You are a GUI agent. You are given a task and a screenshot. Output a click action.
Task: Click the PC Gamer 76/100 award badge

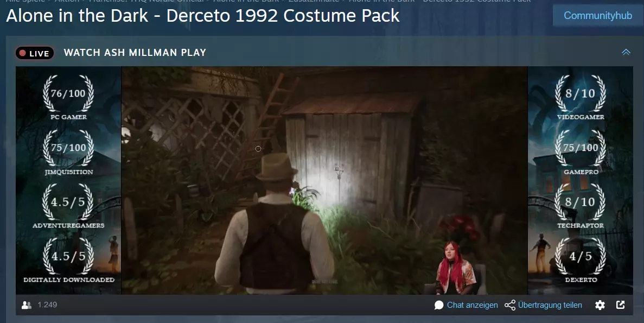point(68,98)
